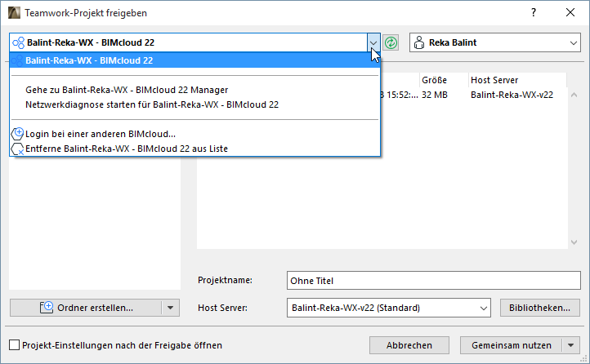This screenshot has height=364, width=590.
Task: Click the Host Server column header
Action: (x=517, y=80)
